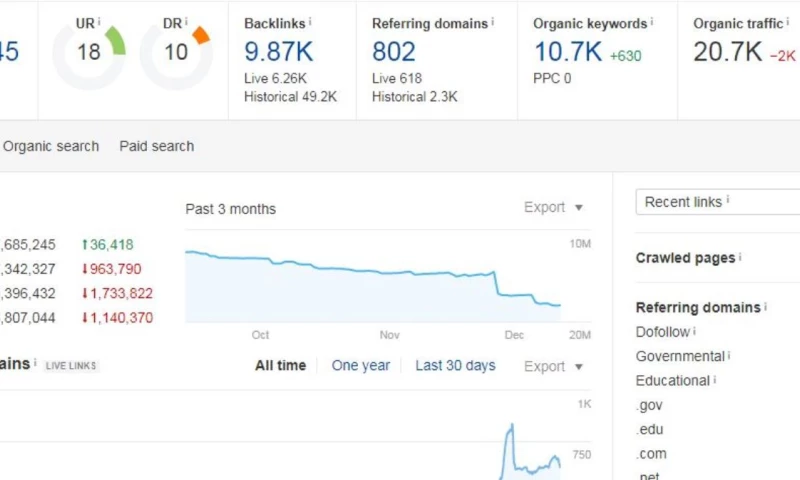
Task: Click info icon beside Crawled pages
Action: pos(740,258)
